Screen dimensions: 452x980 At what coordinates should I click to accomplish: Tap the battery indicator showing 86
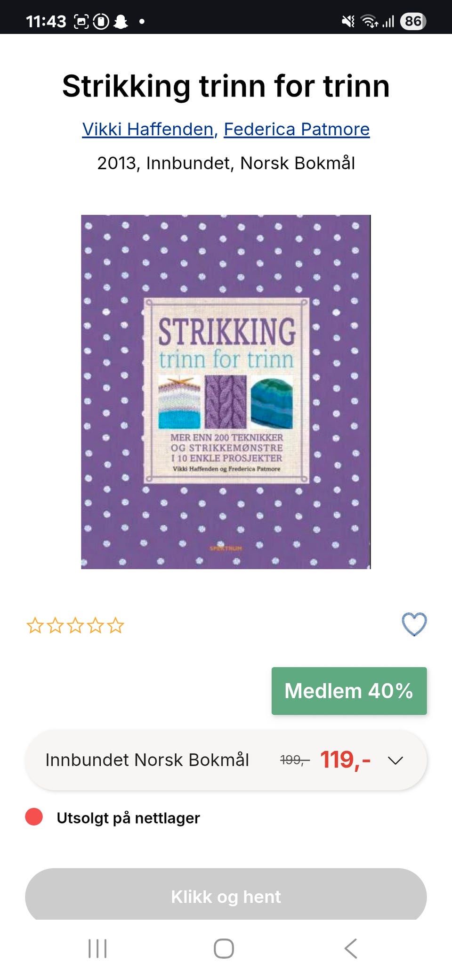point(413,21)
